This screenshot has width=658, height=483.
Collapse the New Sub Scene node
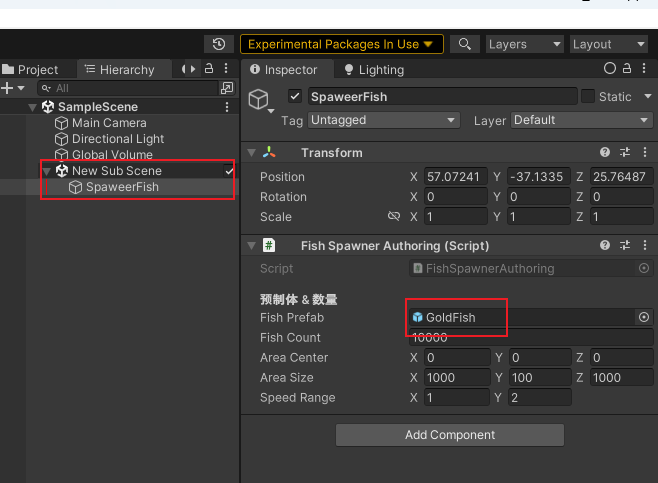pos(47,171)
